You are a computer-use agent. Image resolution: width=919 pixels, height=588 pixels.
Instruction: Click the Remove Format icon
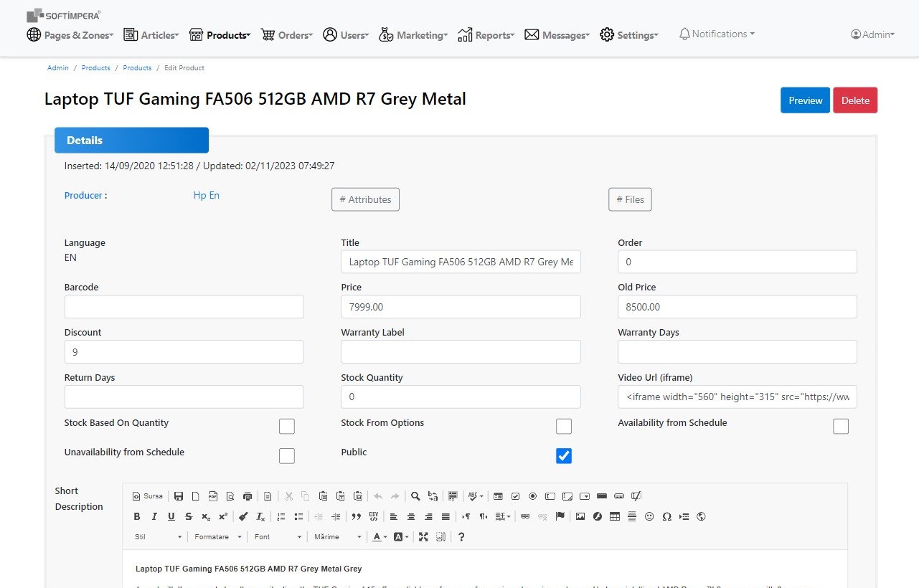[x=261, y=516]
